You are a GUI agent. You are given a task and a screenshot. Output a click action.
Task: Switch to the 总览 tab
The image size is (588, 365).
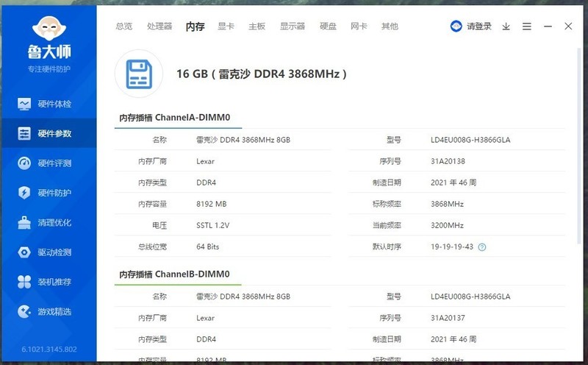click(x=124, y=26)
